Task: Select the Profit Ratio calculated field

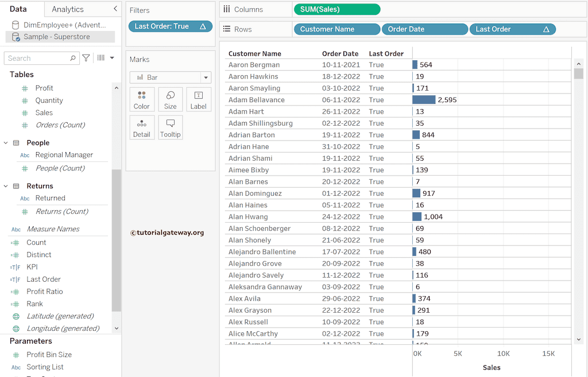Action: tap(45, 292)
